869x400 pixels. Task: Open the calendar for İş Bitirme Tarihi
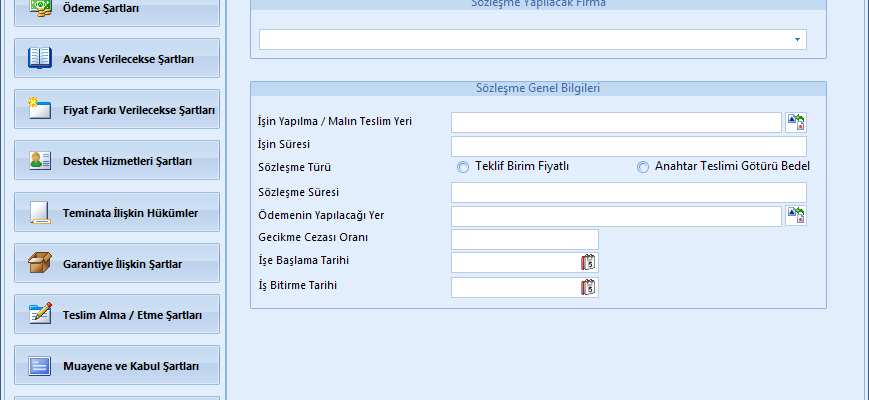pyautogui.click(x=588, y=288)
